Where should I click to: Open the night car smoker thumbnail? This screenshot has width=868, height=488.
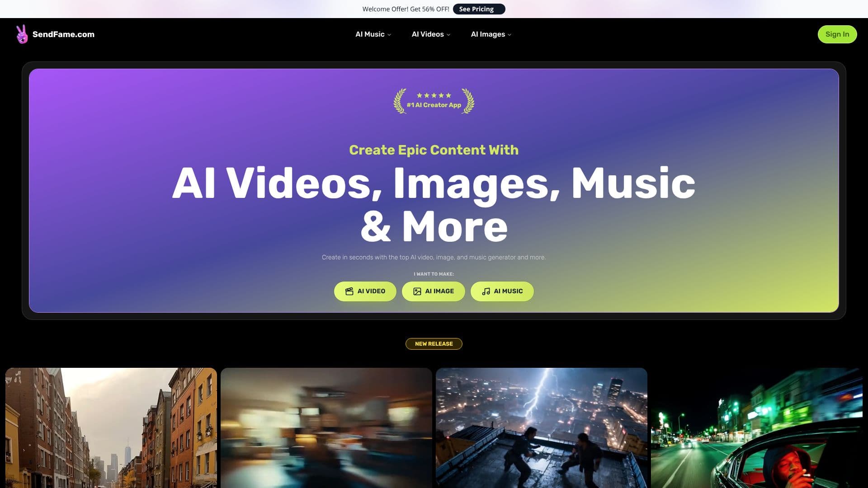coord(757,428)
